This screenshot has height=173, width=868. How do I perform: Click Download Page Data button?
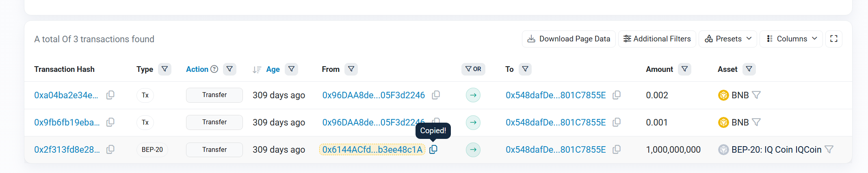point(569,39)
